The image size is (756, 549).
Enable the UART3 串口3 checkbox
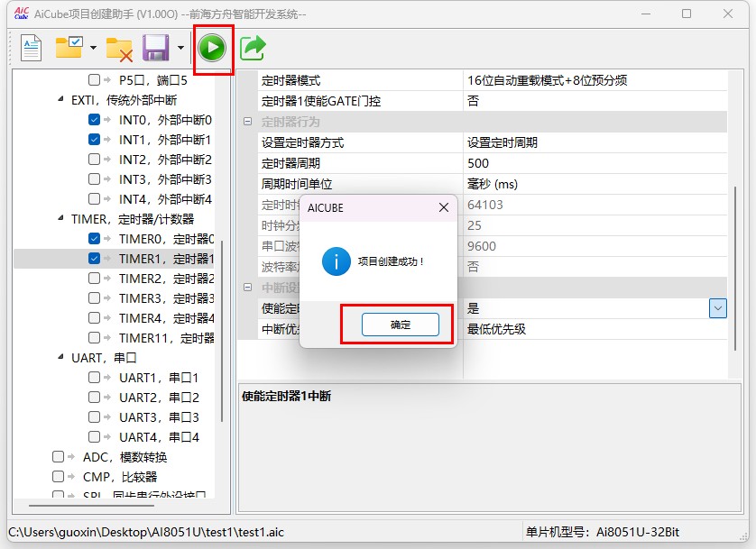point(94,417)
